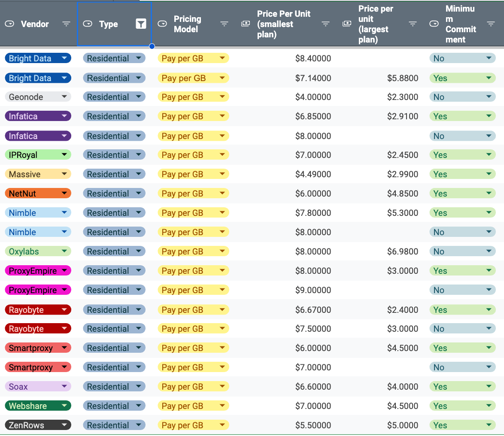504x436 pixels.
Task: Click the Minimum Commitment column type icon
Action: 434,24
